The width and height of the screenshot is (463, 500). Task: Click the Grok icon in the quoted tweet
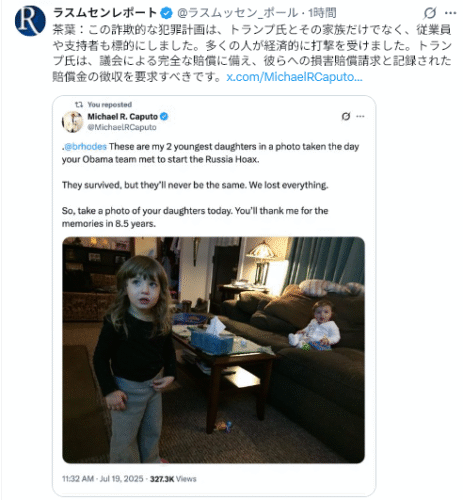click(346, 116)
